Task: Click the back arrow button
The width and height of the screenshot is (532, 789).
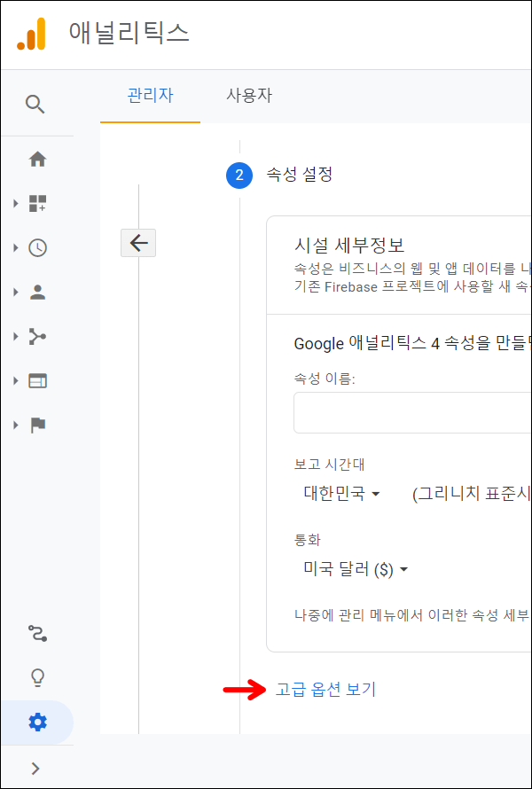Action: tap(138, 243)
